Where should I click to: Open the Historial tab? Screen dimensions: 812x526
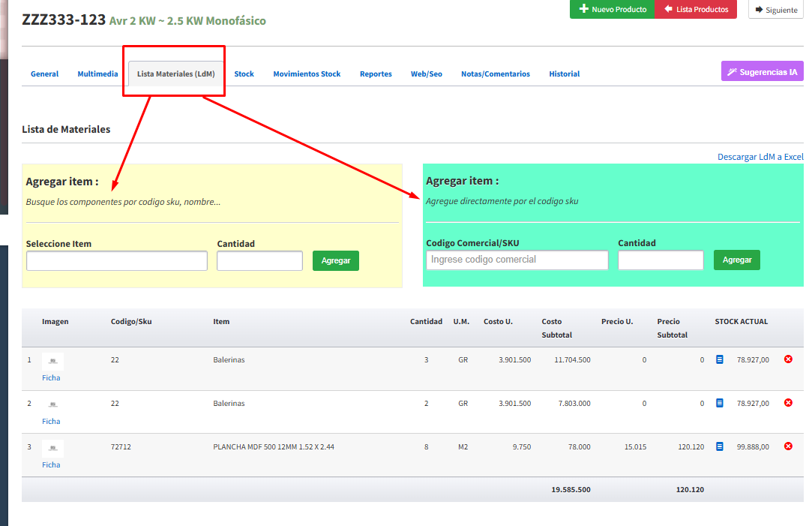(x=564, y=74)
